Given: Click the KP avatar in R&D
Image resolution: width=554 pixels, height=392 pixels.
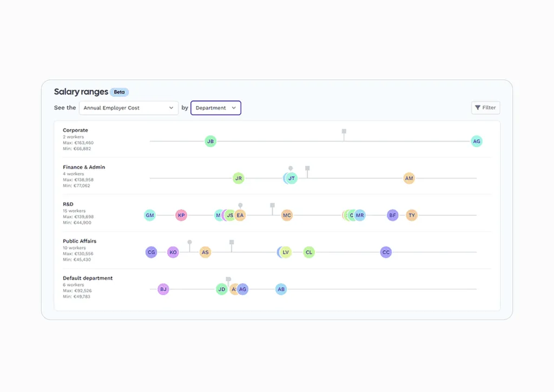Looking at the screenshot, I should point(181,215).
